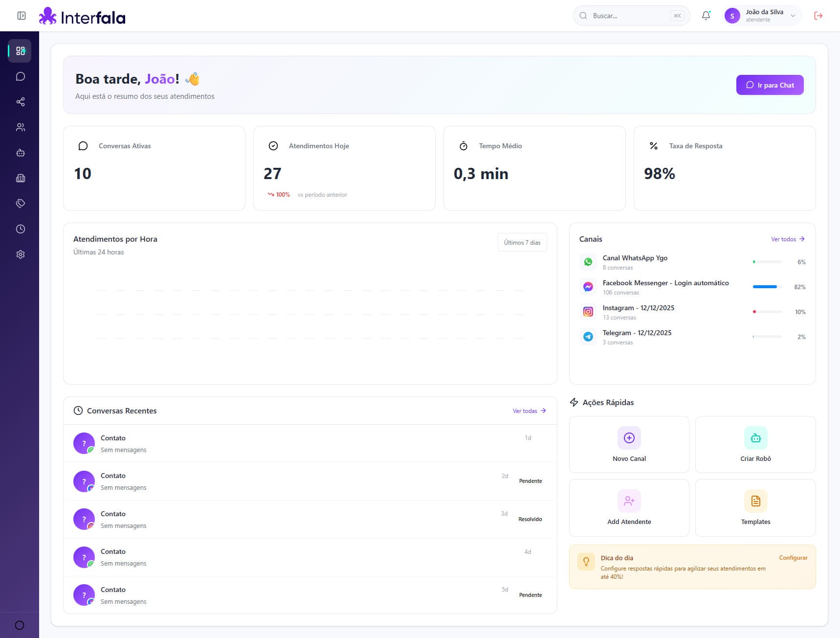The width and height of the screenshot is (840, 638).
Task: Open the Últimos 7 dias period selector
Action: click(522, 243)
